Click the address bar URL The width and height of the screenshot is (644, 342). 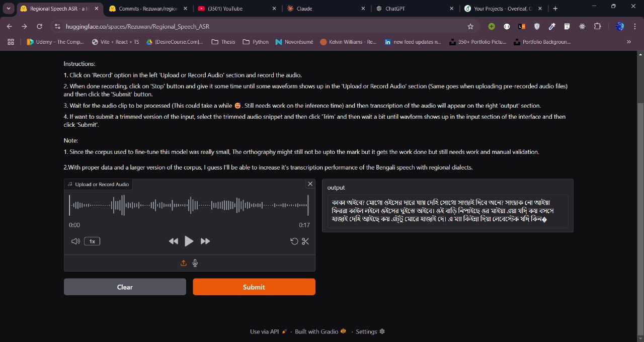coord(137,26)
